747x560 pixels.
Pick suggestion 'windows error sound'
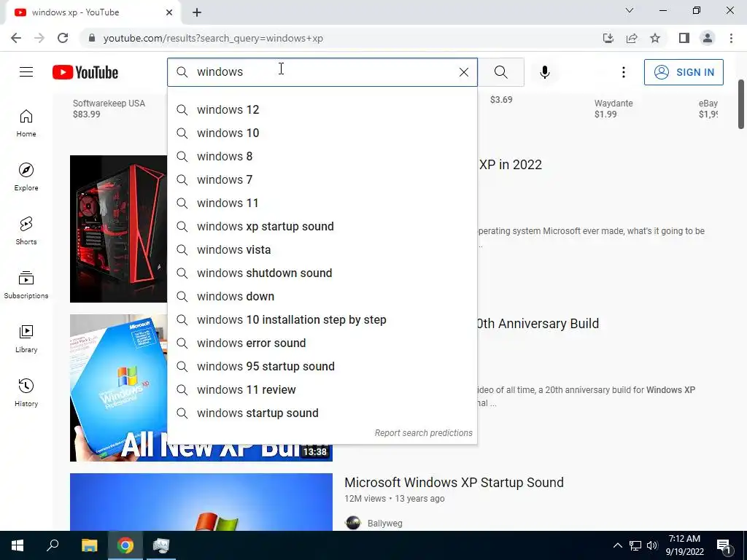point(322,343)
